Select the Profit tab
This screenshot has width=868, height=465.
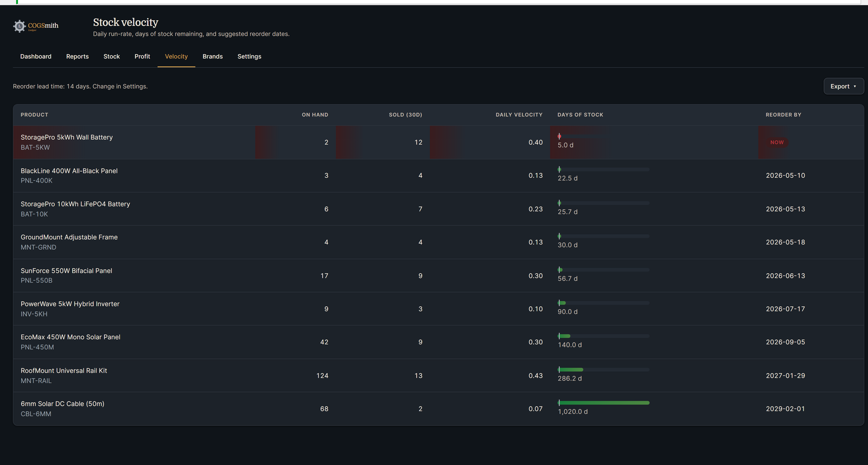point(142,56)
